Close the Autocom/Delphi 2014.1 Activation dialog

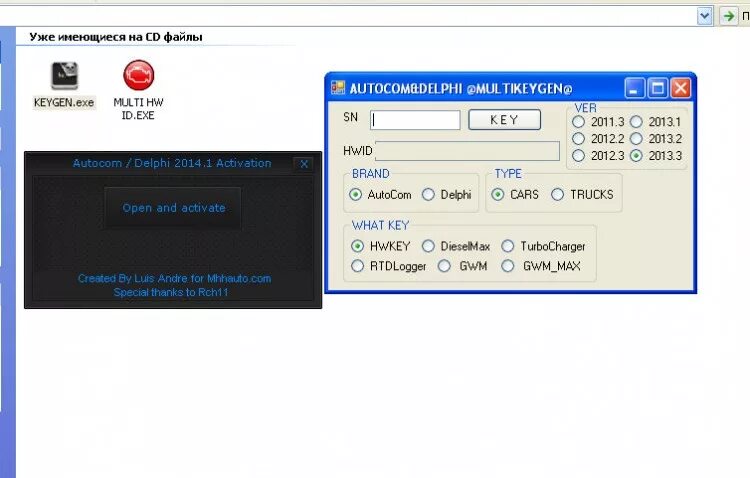point(304,164)
